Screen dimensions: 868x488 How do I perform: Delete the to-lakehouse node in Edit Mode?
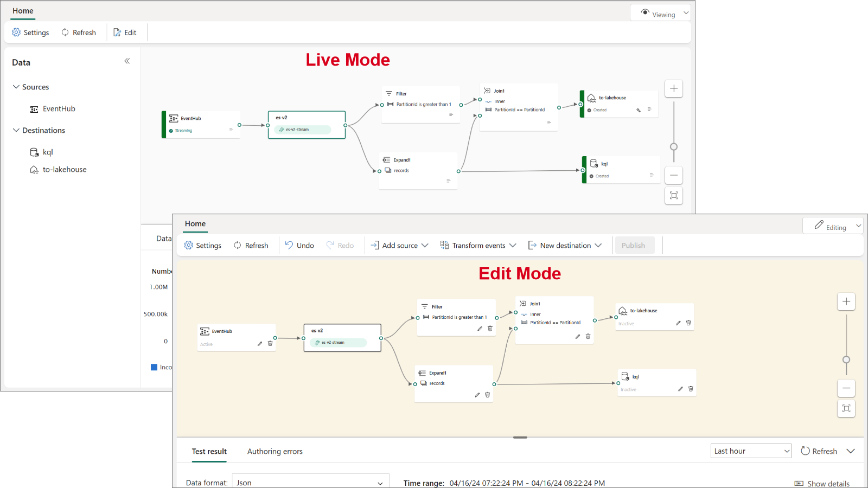coord(688,323)
